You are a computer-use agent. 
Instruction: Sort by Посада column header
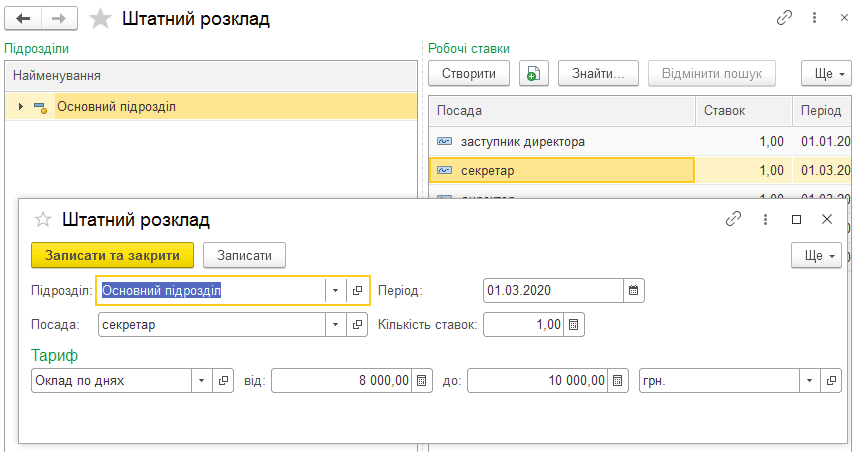click(562, 111)
